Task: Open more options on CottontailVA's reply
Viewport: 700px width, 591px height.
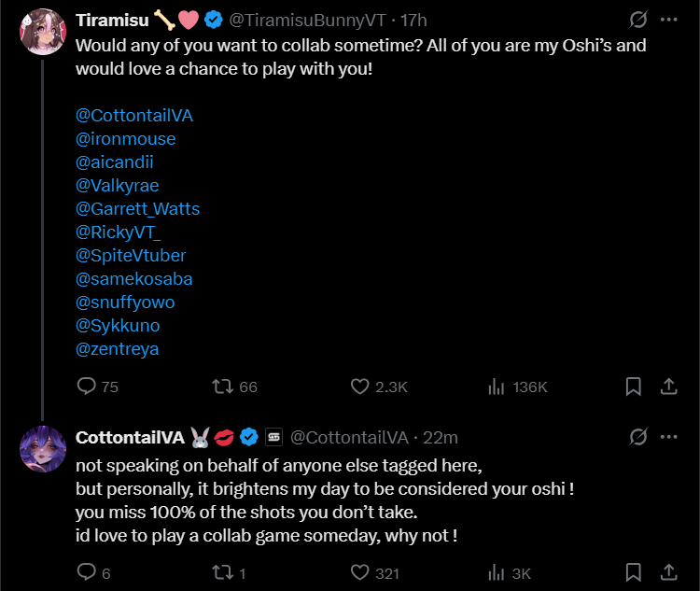Action: [x=668, y=437]
